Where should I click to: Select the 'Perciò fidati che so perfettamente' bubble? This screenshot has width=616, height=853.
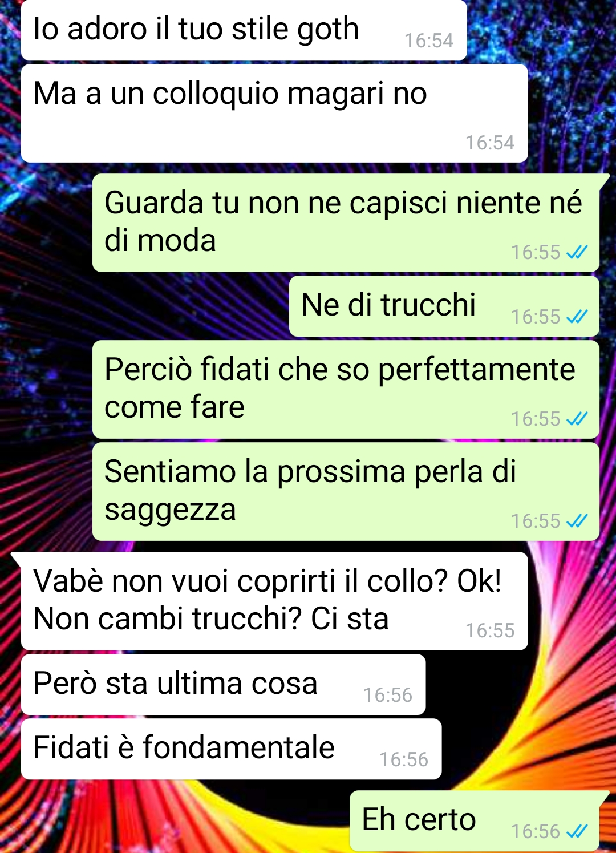[x=346, y=390]
